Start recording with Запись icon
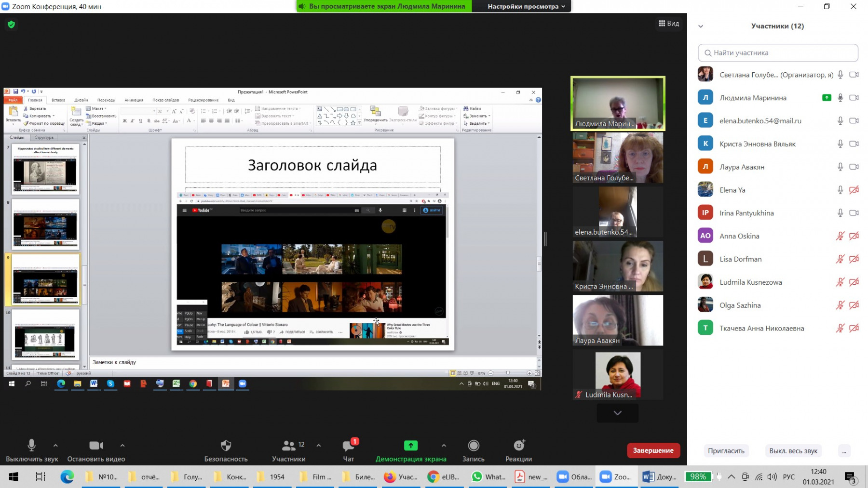The height and width of the screenshot is (488, 868). tap(474, 446)
